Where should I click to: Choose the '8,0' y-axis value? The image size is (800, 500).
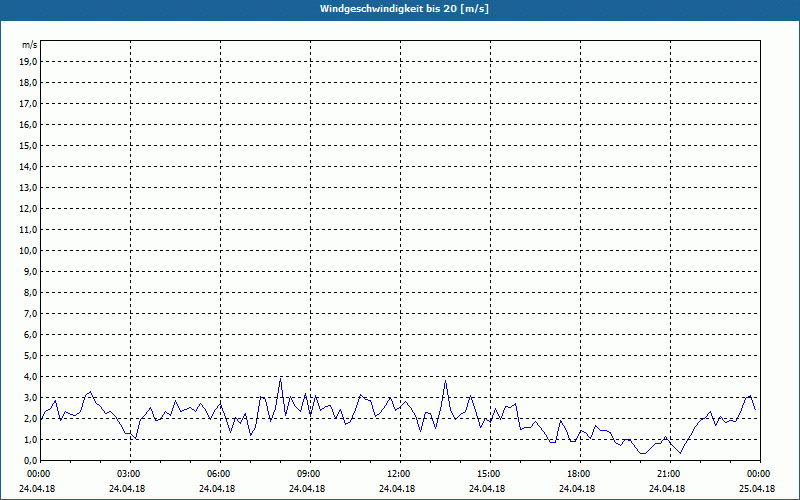(31, 292)
